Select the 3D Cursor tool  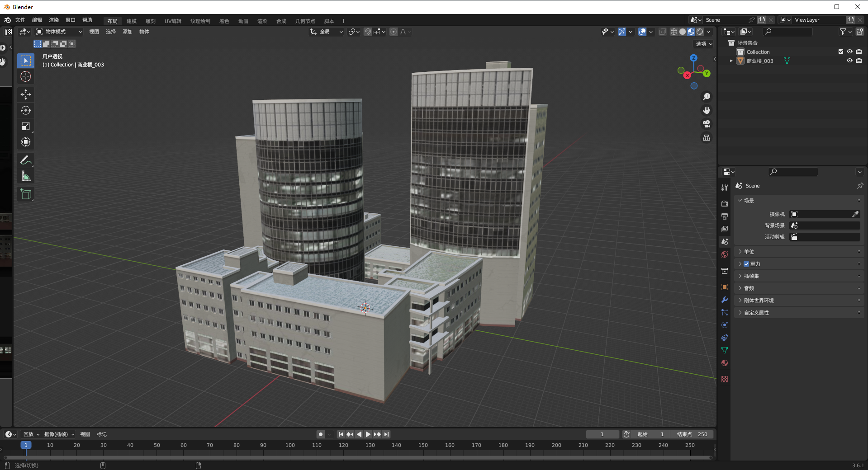pyautogui.click(x=26, y=77)
